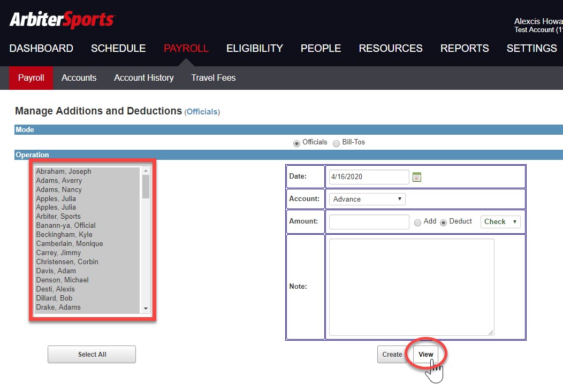Choose the Add amount radio button
The height and width of the screenshot is (392, 563).
point(417,222)
